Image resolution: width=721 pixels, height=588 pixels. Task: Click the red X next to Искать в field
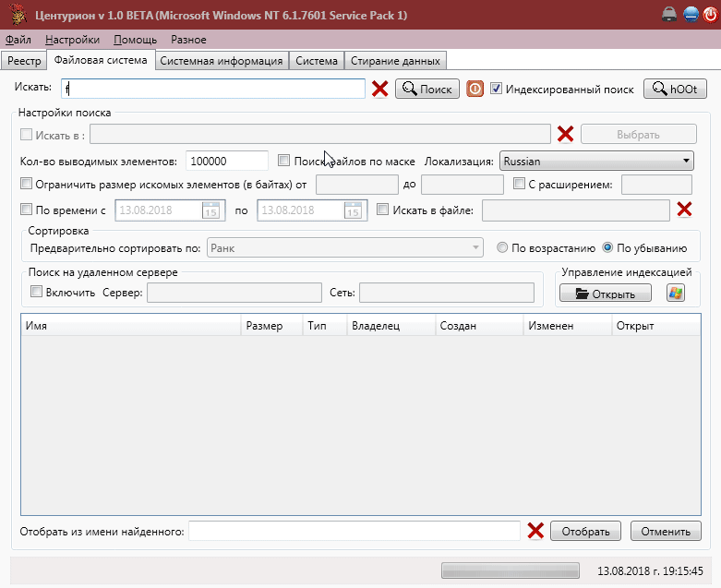[x=565, y=134]
